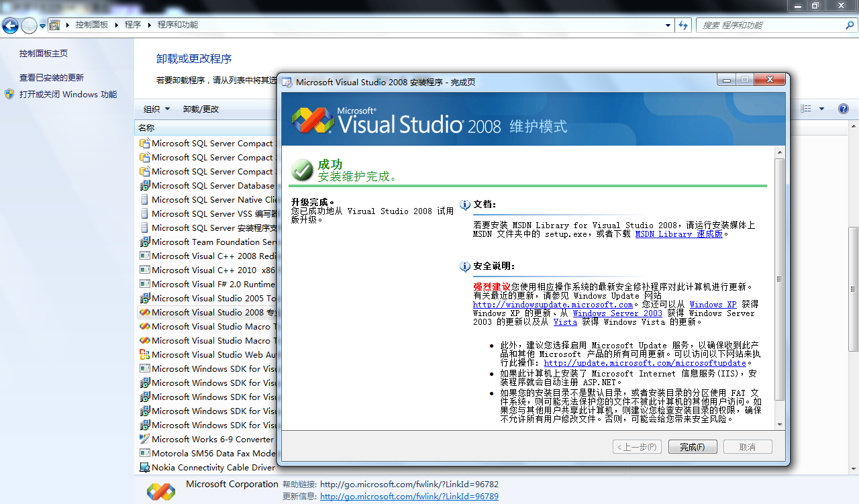Open the Vista update link
Image resolution: width=859 pixels, height=504 pixels.
pyautogui.click(x=565, y=322)
